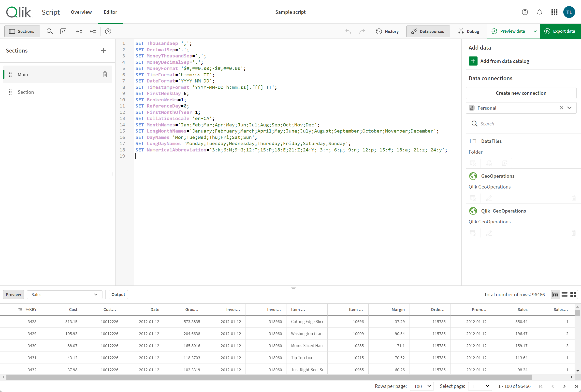
Task: Click the indent increase icon in editor toolbar
Action: pos(79,31)
